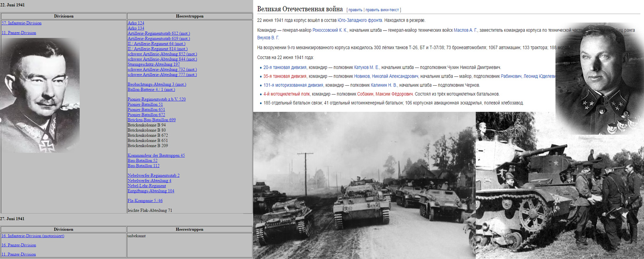This screenshot has height=259, width=644.
Task: Open the Катуков М. Е. link
Action: click(367, 68)
